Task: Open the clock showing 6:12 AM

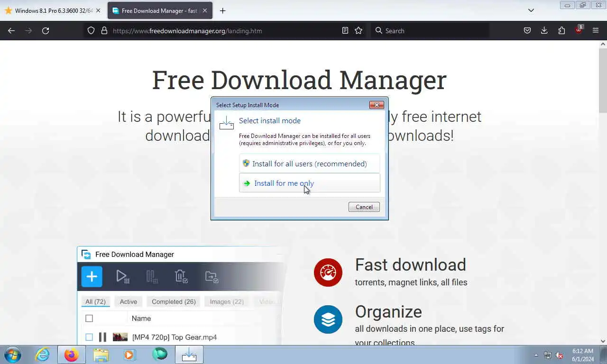Action: [582, 355]
